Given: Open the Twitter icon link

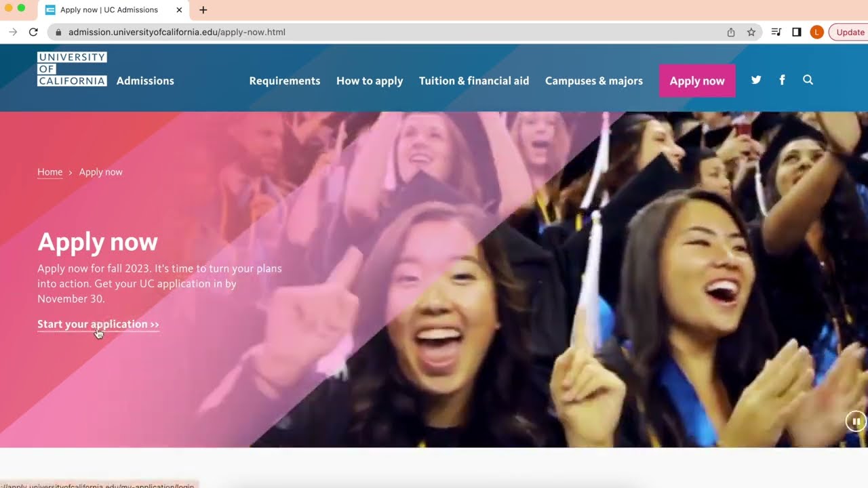Looking at the screenshot, I should (756, 80).
